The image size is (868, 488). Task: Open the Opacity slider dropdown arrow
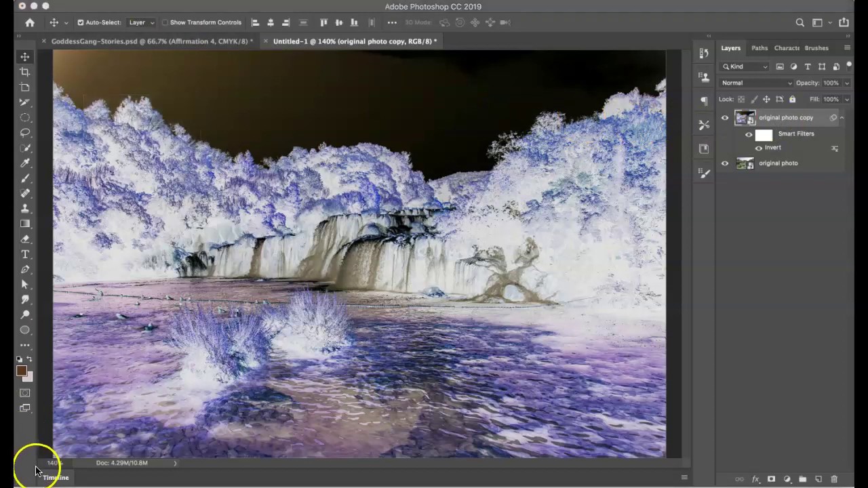coord(846,83)
